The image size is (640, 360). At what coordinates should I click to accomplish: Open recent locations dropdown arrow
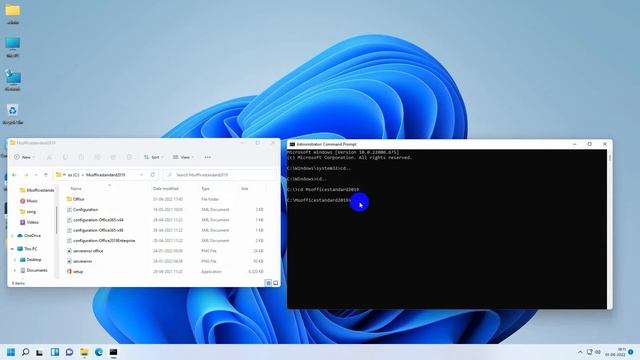coord(36,175)
